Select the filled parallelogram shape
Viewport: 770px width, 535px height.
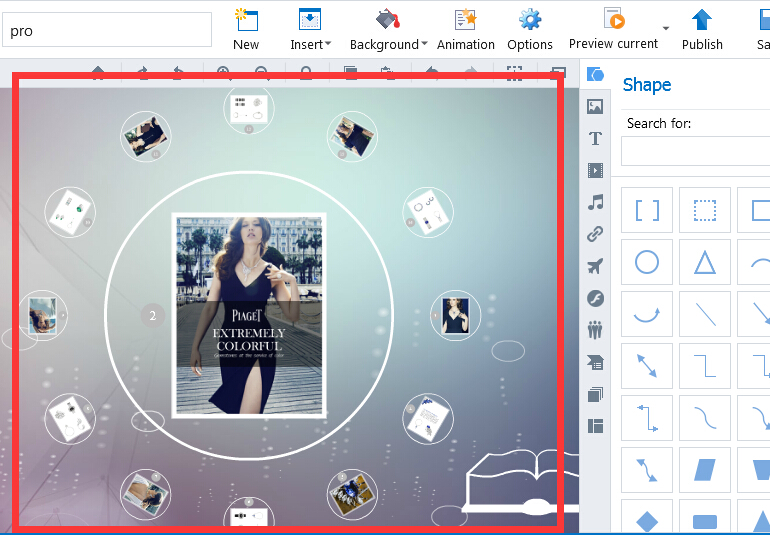(705, 470)
